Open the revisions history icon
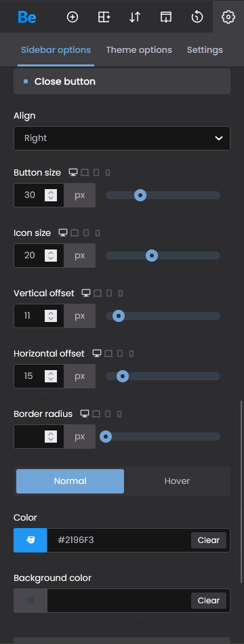This screenshot has height=644, width=244. click(x=197, y=17)
